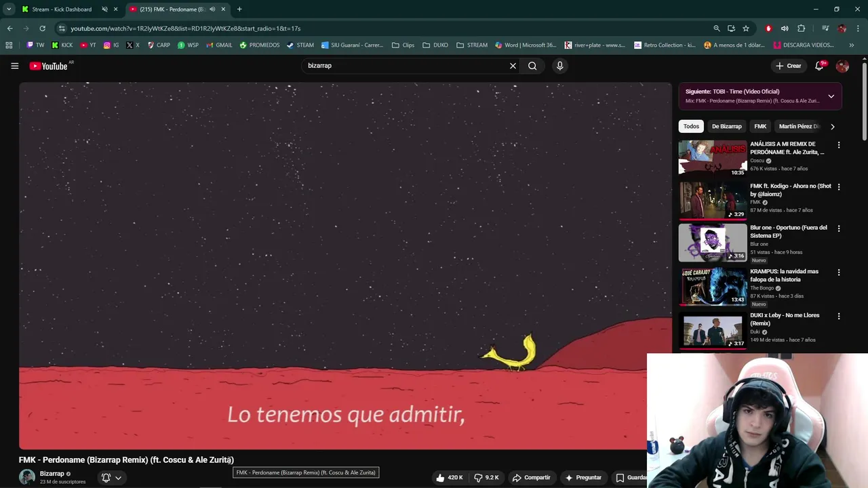Viewport: 868px width, 488px height.
Task: Open the browser profile avatar
Action: pos(842,28)
